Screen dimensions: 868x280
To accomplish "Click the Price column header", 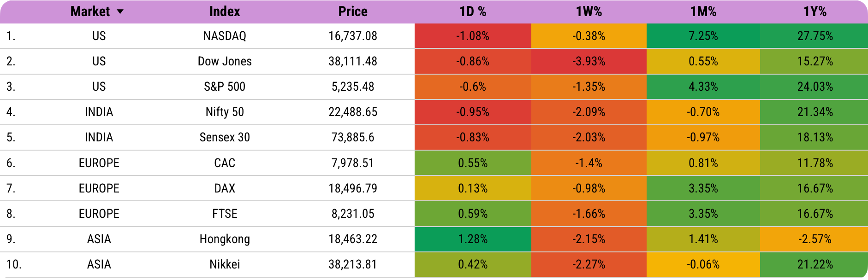I will (353, 12).
